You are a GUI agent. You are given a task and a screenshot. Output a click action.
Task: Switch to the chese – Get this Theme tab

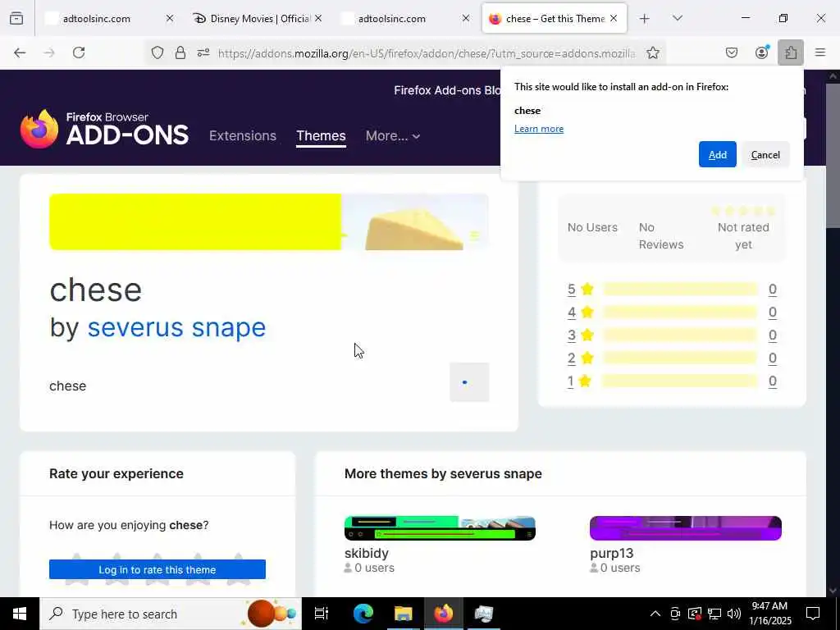(x=555, y=19)
